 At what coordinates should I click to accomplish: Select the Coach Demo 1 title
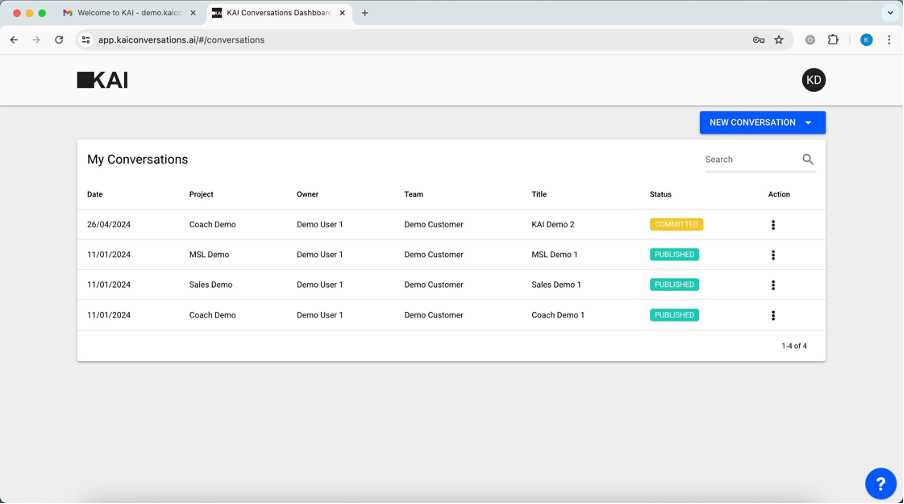[x=558, y=315]
